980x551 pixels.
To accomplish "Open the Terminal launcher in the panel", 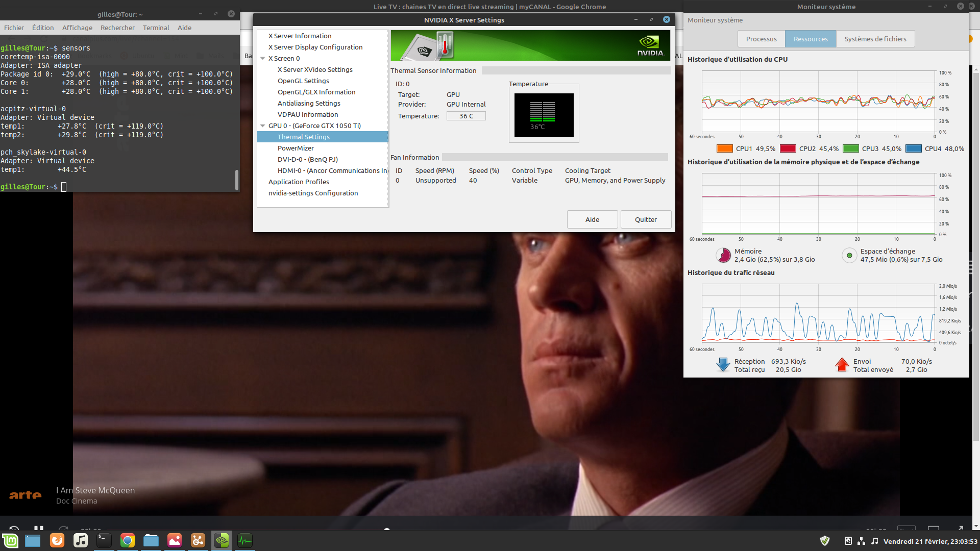I will point(104,540).
